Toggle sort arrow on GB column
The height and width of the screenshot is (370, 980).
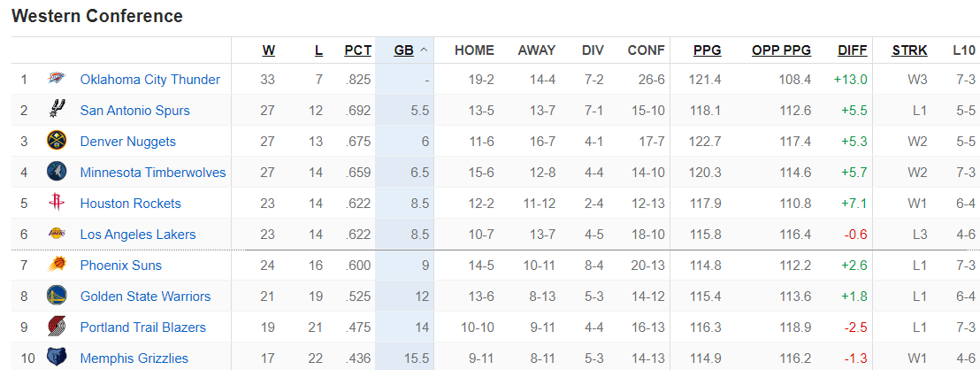coord(424,50)
